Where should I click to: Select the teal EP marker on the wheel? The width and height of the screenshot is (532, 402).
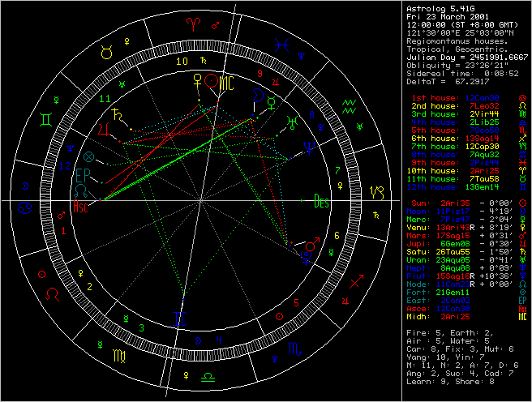[82, 175]
